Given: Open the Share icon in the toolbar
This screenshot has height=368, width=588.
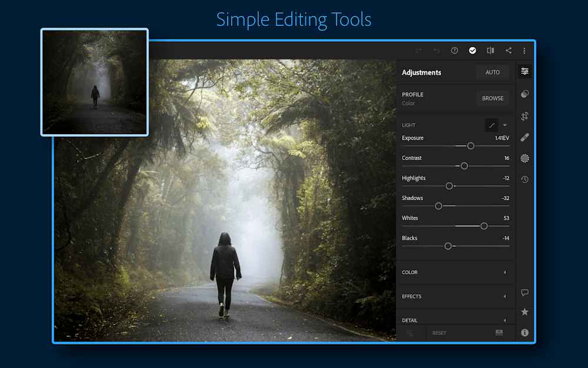Looking at the screenshot, I should [x=508, y=51].
